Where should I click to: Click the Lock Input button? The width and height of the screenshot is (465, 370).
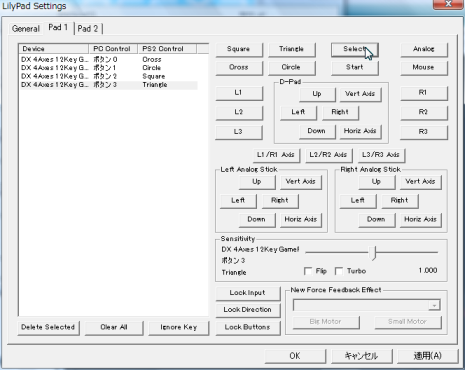(x=248, y=293)
